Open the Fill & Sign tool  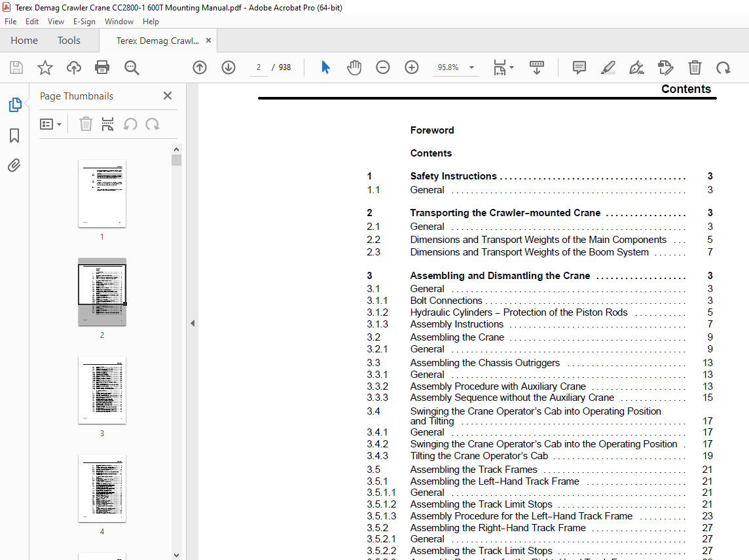(x=636, y=67)
